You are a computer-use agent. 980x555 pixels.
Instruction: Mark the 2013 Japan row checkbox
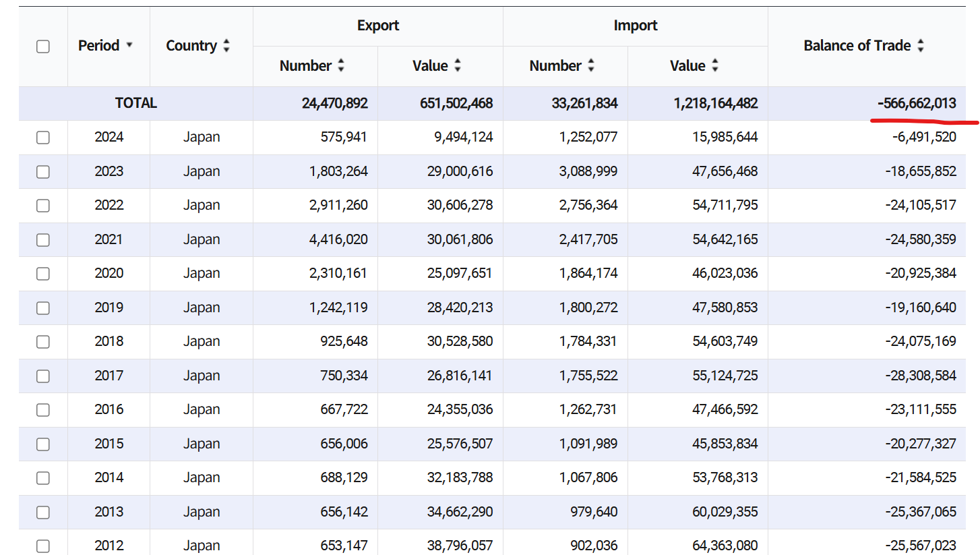pyautogui.click(x=43, y=512)
